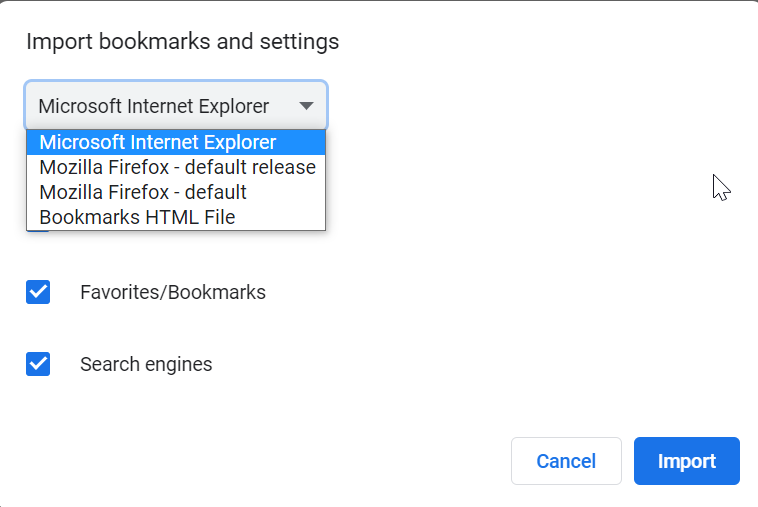Click the dropdown arrow in browser selector
Screen dimensions: 758x507
(306, 106)
